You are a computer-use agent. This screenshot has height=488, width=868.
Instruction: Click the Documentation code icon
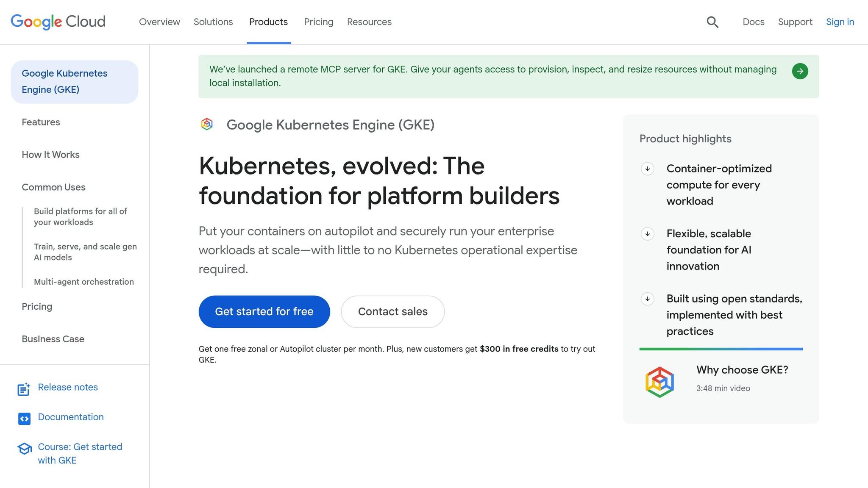(24, 419)
